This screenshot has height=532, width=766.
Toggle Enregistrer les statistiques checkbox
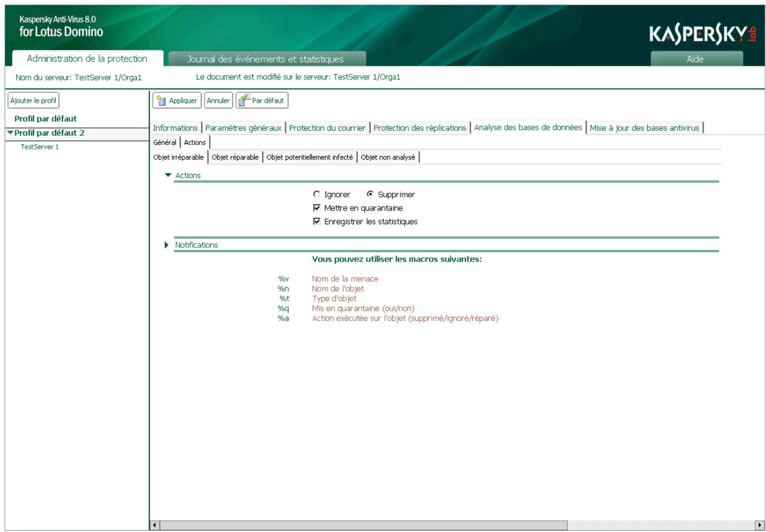[x=317, y=221]
